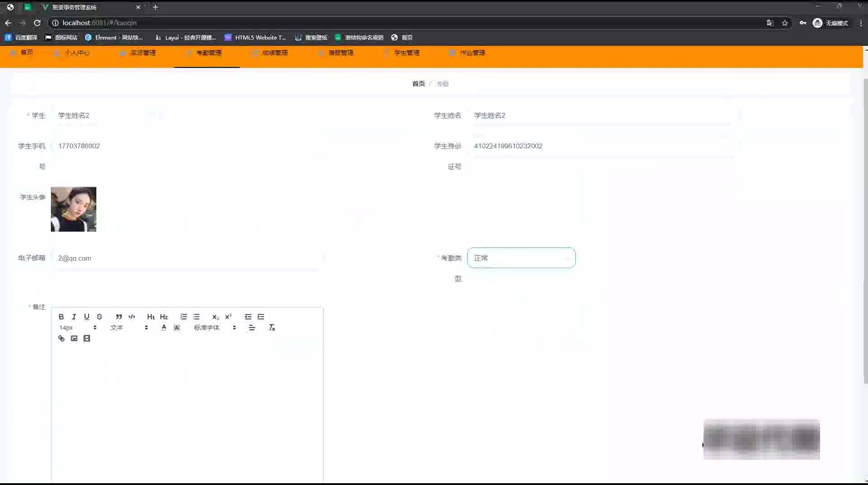The height and width of the screenshot is (485, 868).
Task: Open the browser three-dot menu
Action: click(861, 23)
